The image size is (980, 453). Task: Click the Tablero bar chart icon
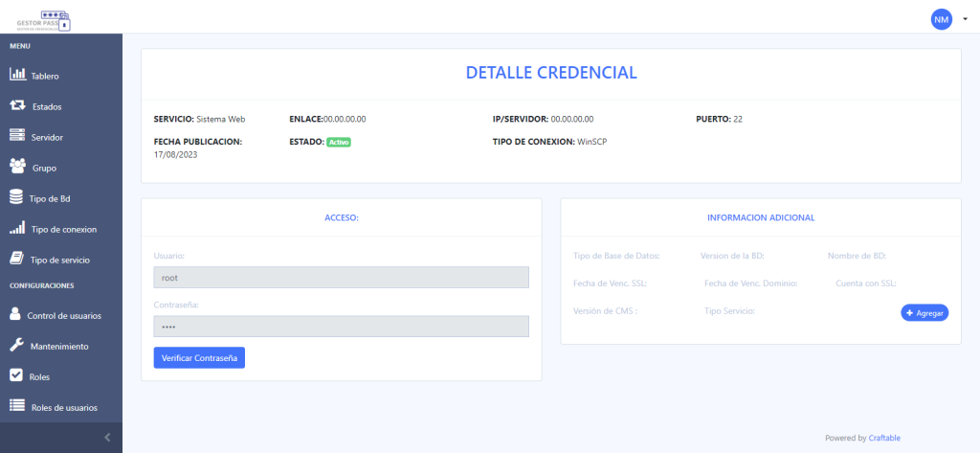tap(16, 75)
